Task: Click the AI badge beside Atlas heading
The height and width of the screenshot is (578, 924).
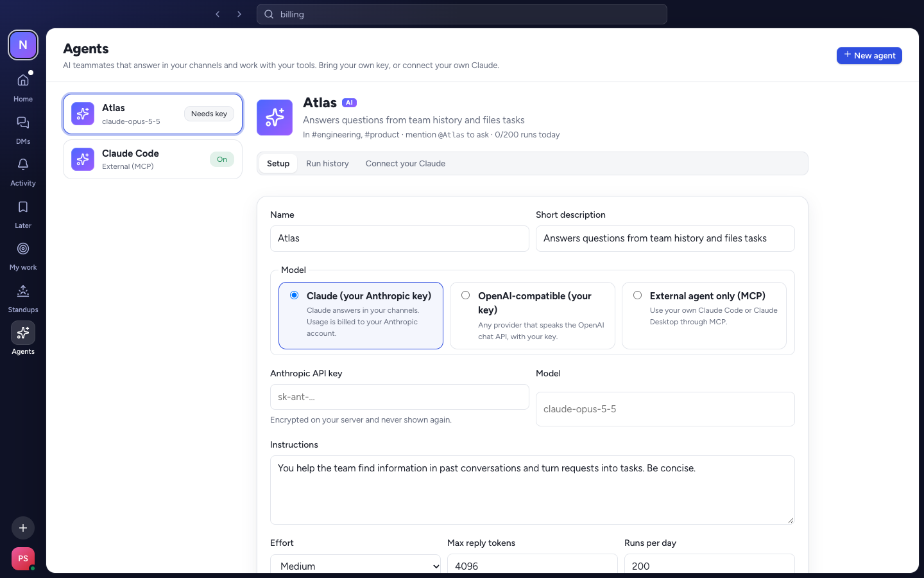Action: (x=349, y=103)
